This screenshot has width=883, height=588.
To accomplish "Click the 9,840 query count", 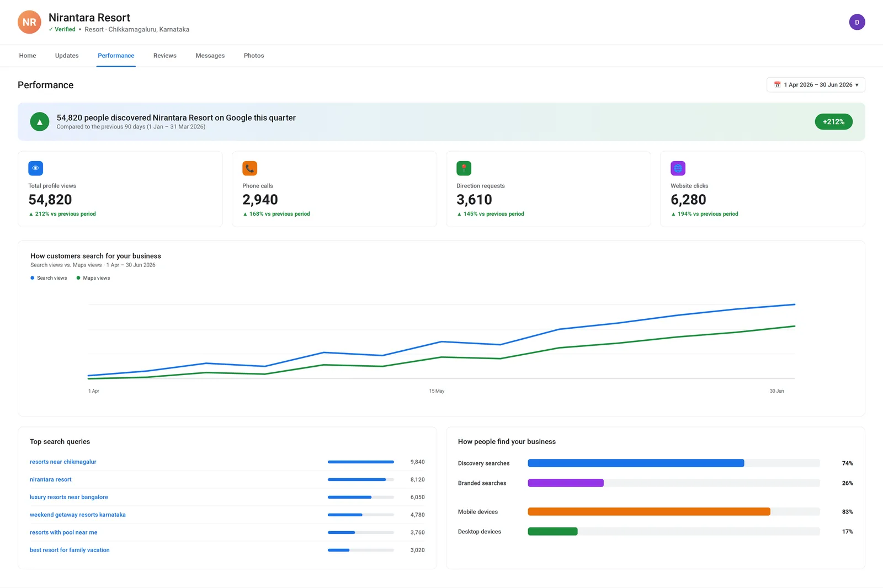I will tap(418, 462).
